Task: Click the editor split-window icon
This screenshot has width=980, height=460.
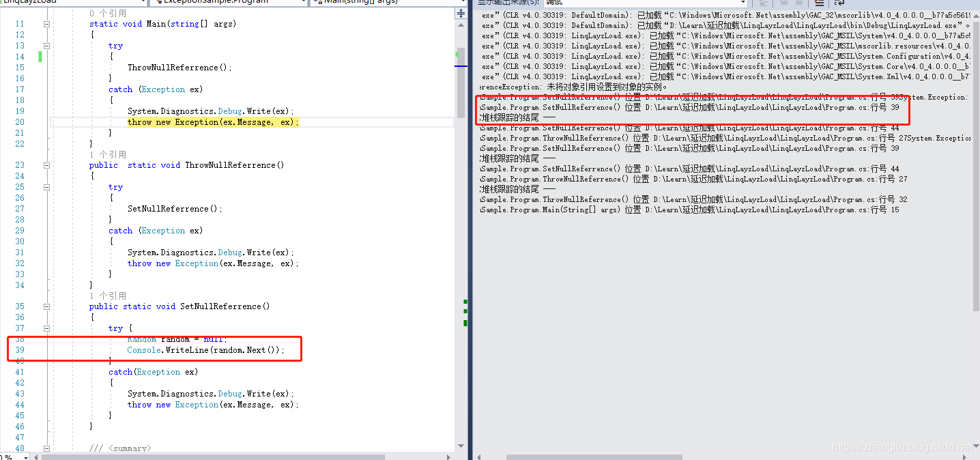Action: click(x=461, y=13)
